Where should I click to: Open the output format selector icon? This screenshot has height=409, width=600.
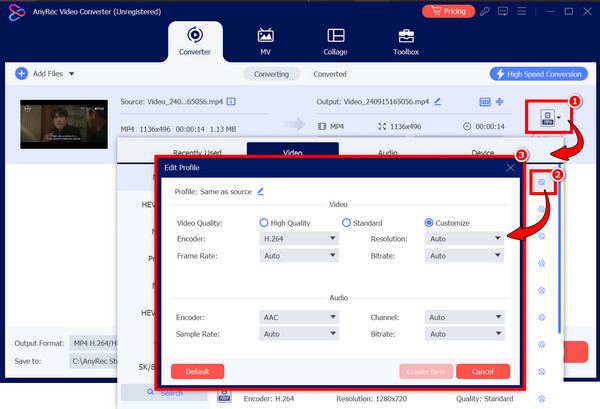[x=548, y=117]
